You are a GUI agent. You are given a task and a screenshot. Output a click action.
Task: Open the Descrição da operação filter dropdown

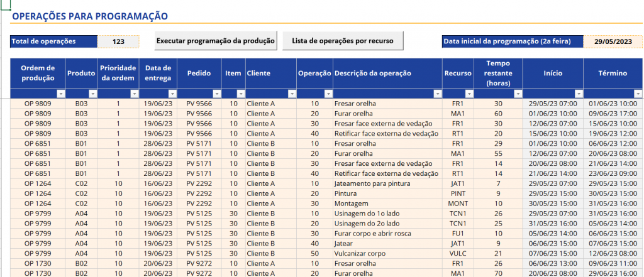(x=436, y=94)
